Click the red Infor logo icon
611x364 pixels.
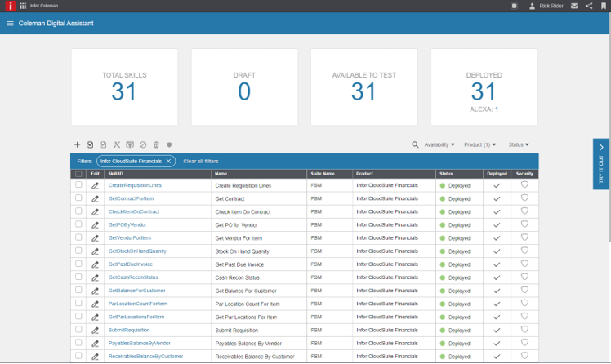tap(11, 6)
